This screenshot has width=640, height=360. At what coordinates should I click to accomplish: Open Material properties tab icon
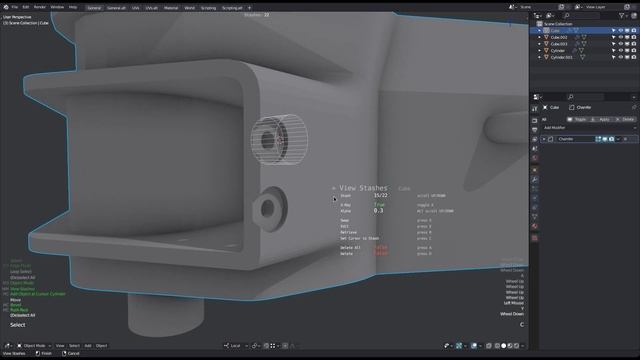click(535, 226)
